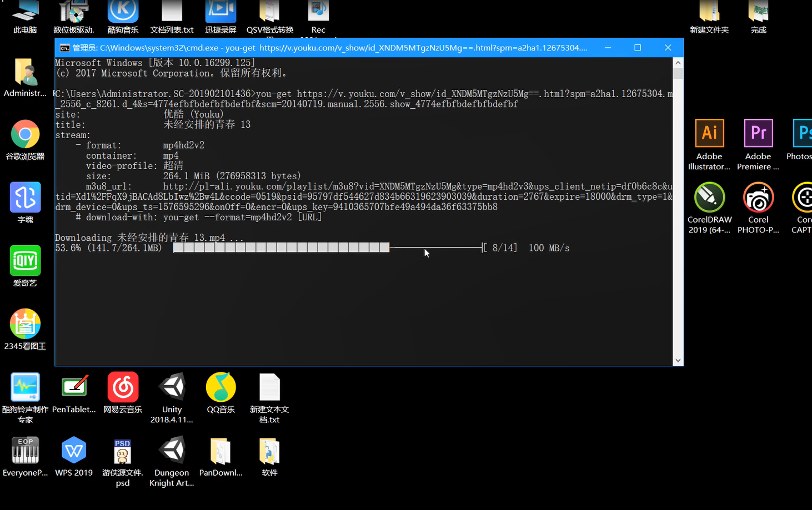The width and height of the screenshot is (812, 510).
Task: Launch the 爱奇艺 app icon
Action: click(25, 266)
